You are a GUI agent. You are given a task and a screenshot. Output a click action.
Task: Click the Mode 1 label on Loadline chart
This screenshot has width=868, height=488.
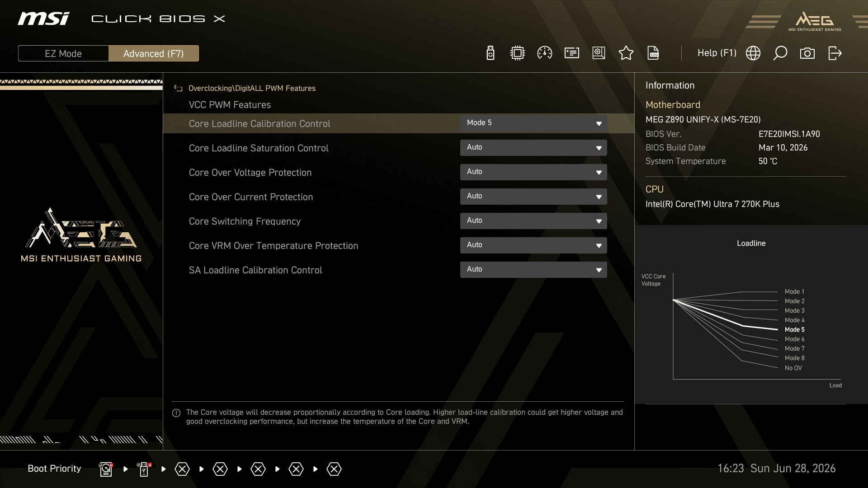tap(794, 292)
